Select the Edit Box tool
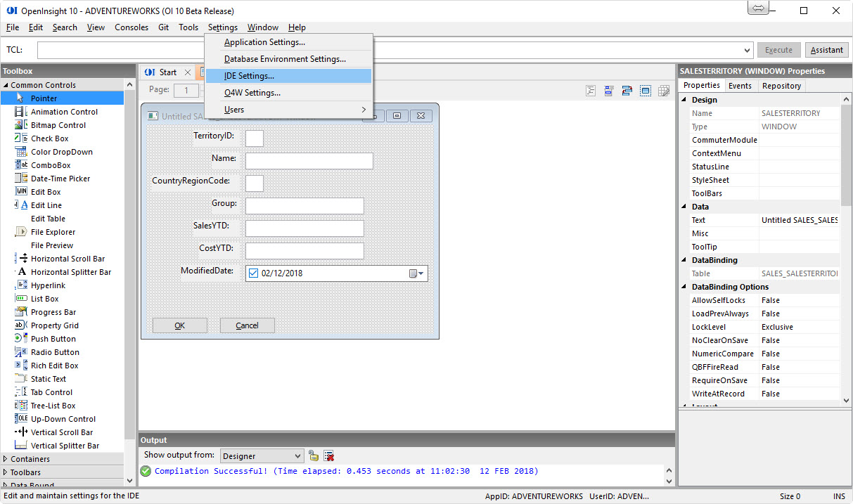Screen dimensions: 853x504 62,192
